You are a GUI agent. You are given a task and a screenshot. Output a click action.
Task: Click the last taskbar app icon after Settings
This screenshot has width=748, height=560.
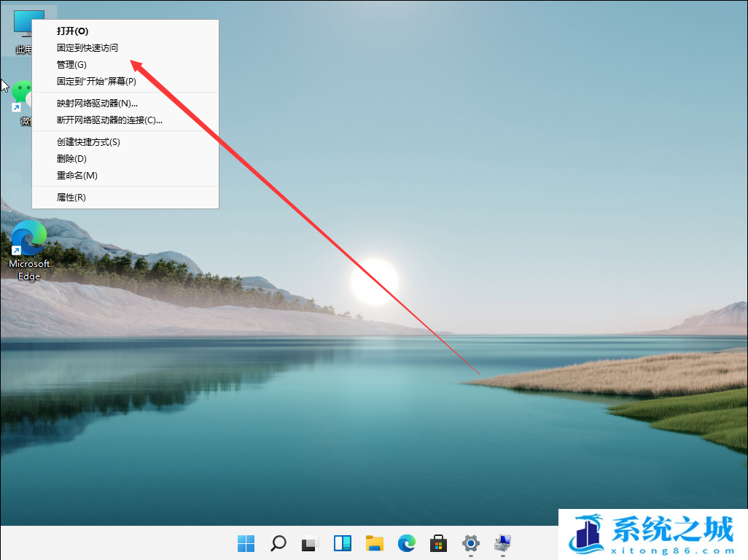point(503,543)
